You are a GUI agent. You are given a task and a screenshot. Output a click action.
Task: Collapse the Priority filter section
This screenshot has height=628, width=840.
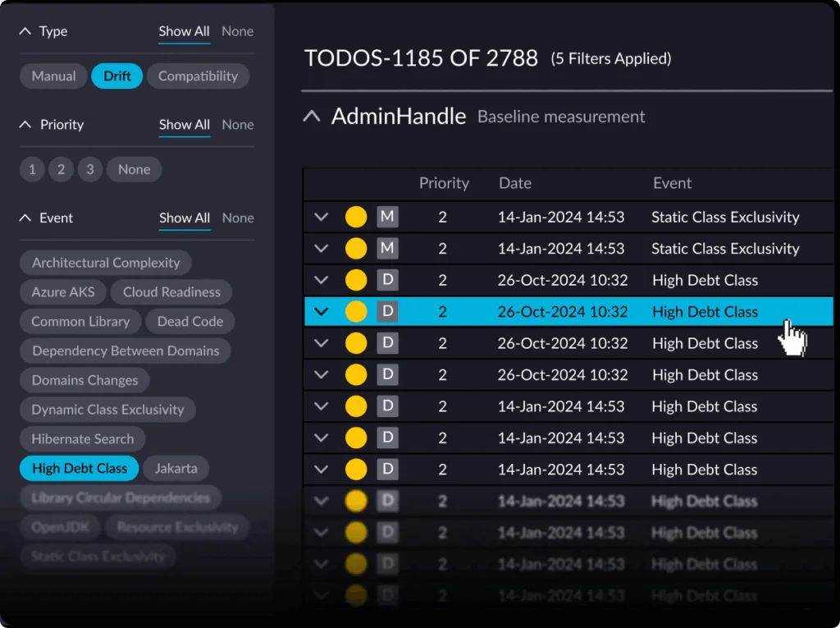pos(25,125)
